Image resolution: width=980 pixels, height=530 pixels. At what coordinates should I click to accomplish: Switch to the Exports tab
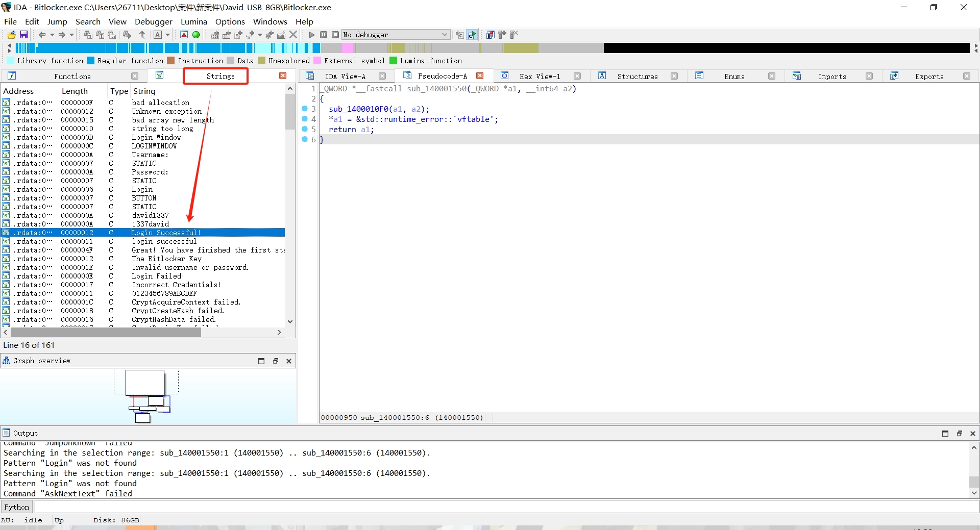929,77
